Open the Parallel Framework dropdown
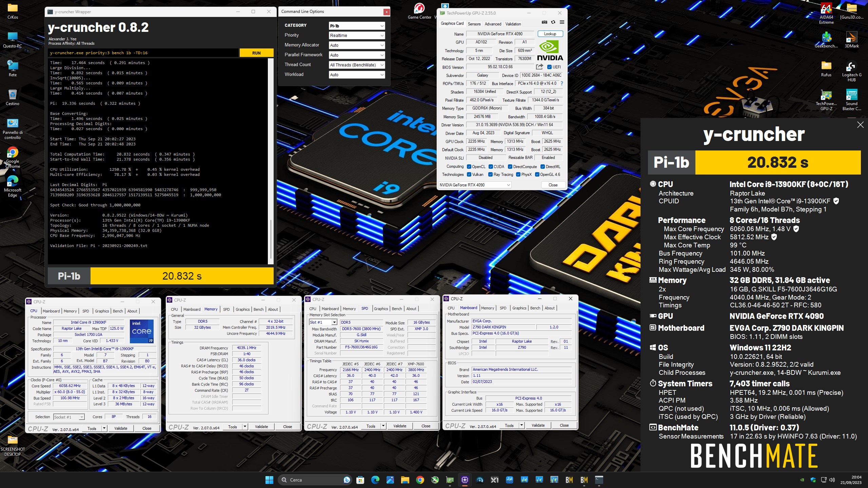 357,55
